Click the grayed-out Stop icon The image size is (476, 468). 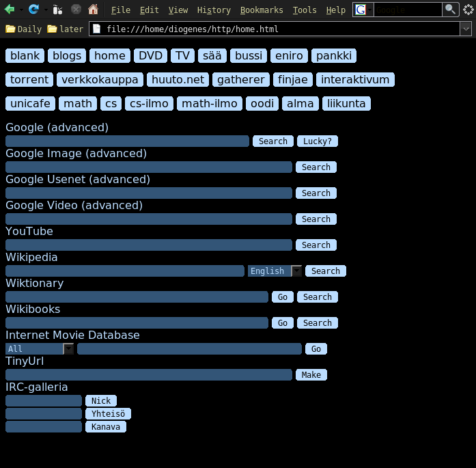(x=76, y=10)
